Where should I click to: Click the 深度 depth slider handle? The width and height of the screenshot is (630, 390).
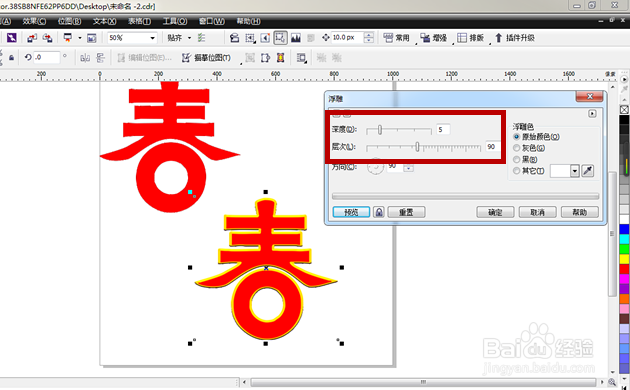click(x=380, y=129)
